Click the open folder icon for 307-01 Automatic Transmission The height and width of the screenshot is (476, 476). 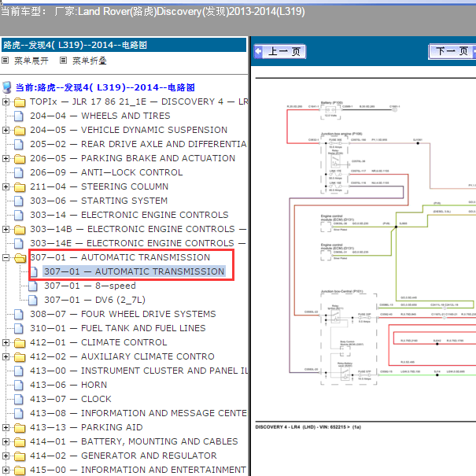(x=20, y=258)
